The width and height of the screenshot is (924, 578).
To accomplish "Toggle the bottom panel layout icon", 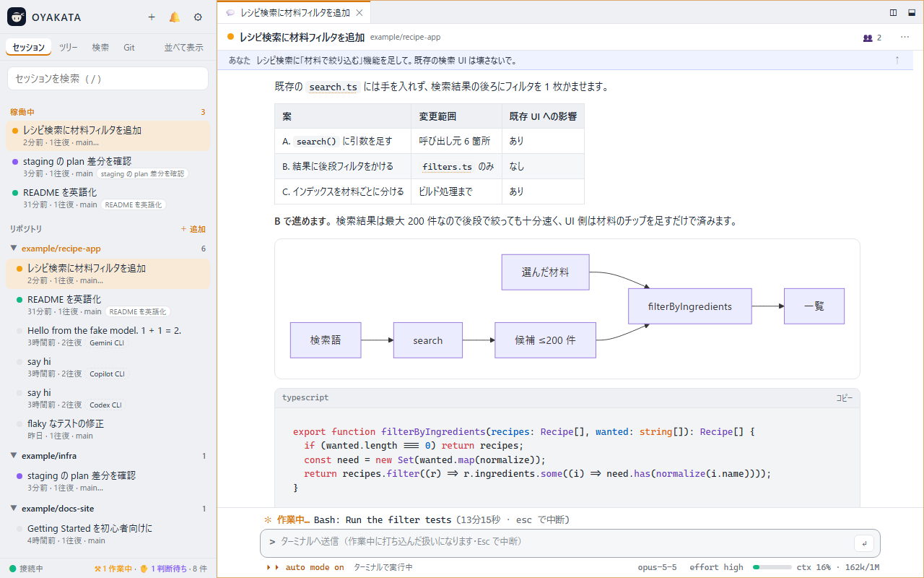I will tap(911, 12).
